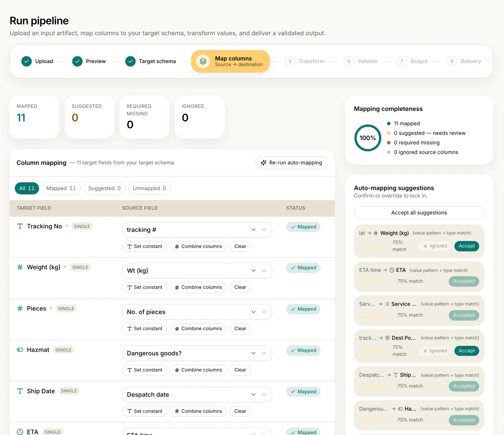
Task: Re-run auto-mapping
Action: pyautogui.click(x=291, y=163)
